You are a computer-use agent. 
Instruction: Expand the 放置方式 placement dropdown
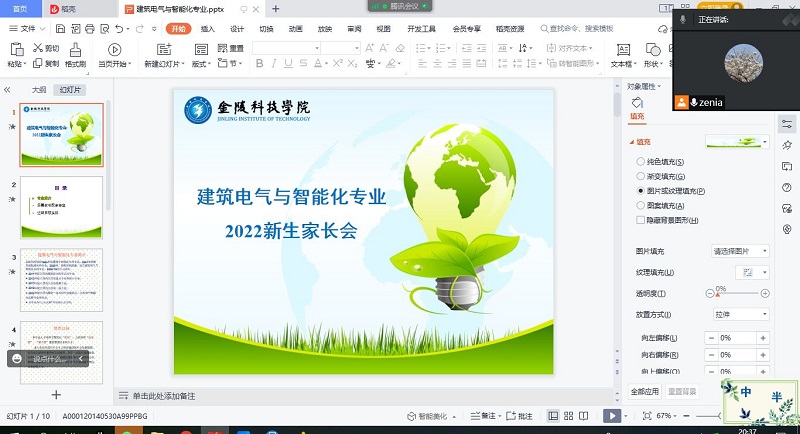click(739, 314)
